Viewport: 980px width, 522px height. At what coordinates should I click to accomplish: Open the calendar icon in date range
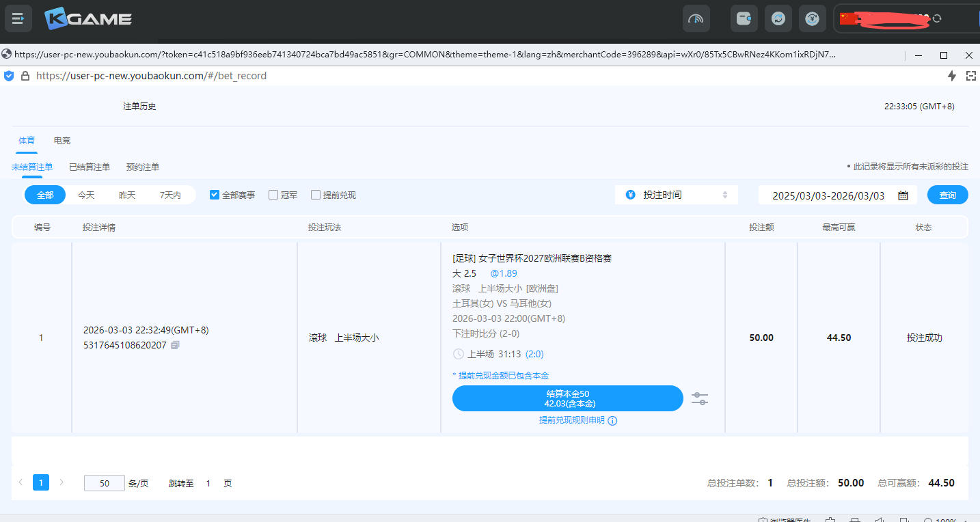pyautogui.click(x=903, y=195)
